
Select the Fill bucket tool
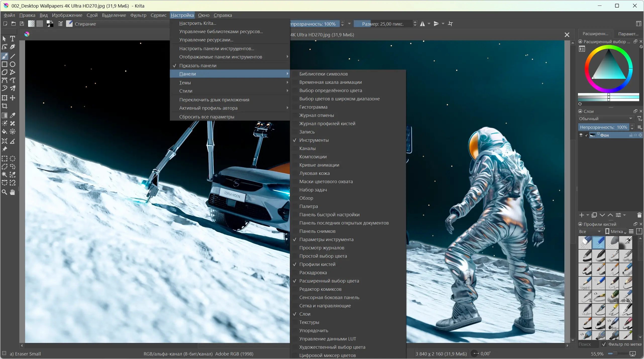coord(5,132)
